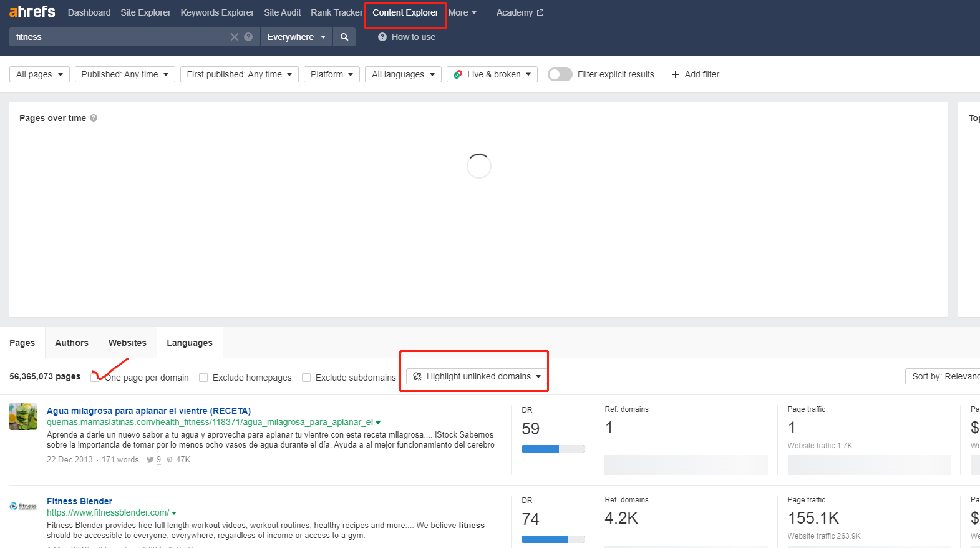Click the magnifier search button
This screenshot has width=980, height=548.
coord(344,37)
